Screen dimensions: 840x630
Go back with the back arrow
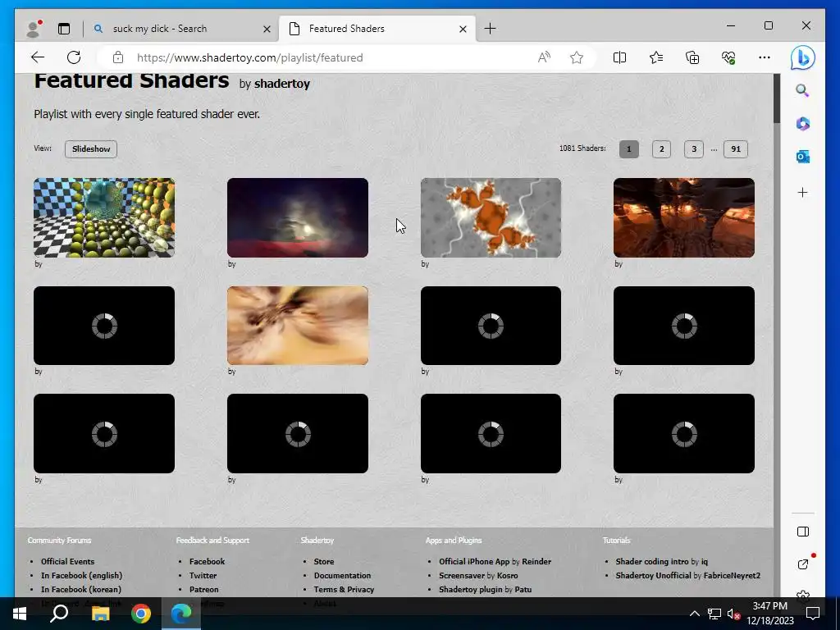(x=38, y=57)
